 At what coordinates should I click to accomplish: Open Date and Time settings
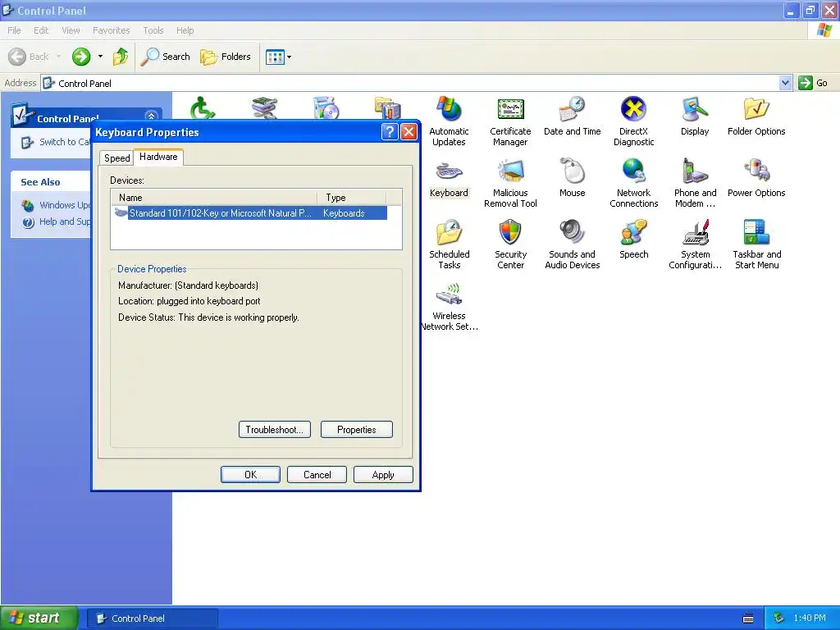tap(572, 116)
